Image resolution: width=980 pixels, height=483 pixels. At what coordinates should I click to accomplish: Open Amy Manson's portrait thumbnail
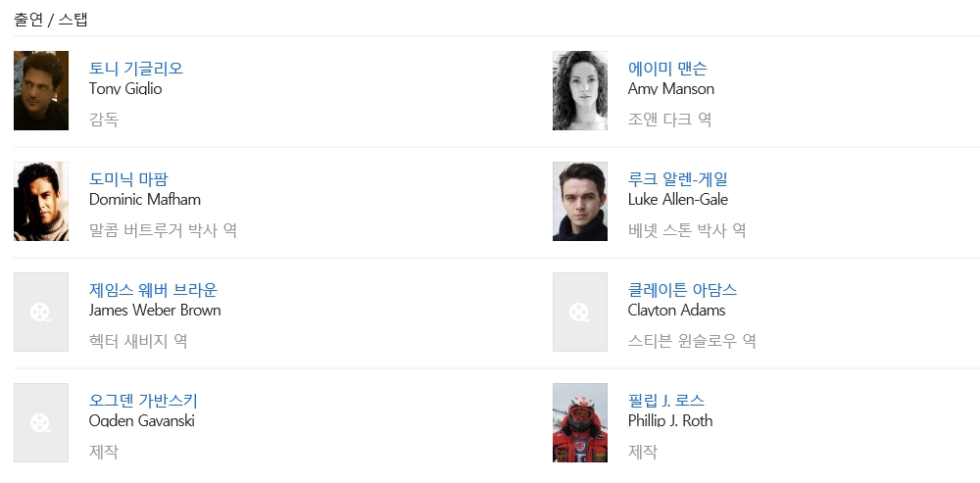point(580,91)
